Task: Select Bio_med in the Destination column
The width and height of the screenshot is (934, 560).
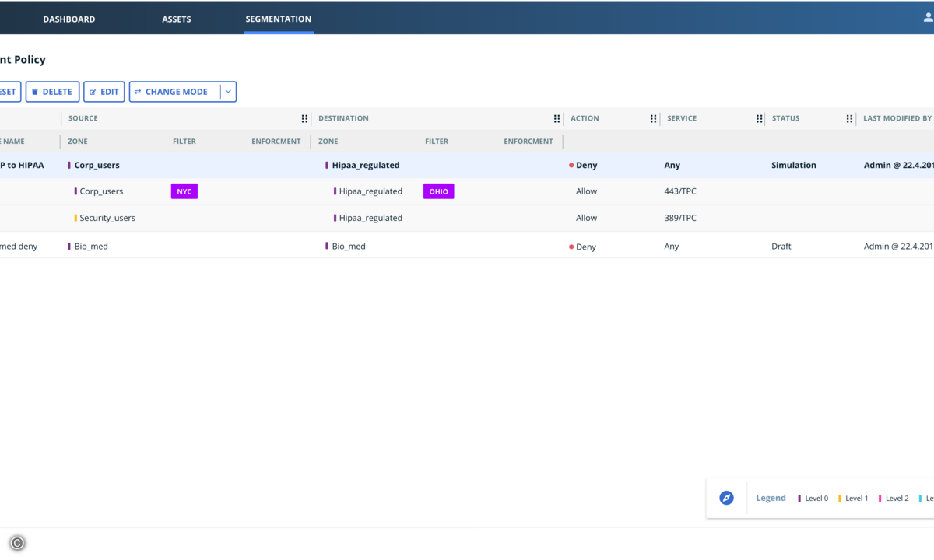Action: (349, 247)
